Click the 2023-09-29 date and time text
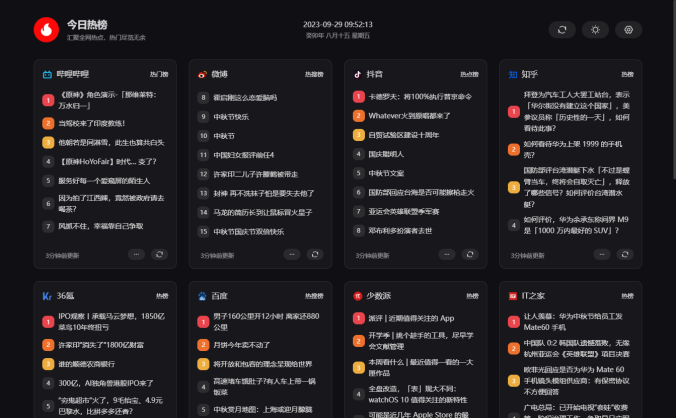676x418 pixels. (x=338, y=25)
